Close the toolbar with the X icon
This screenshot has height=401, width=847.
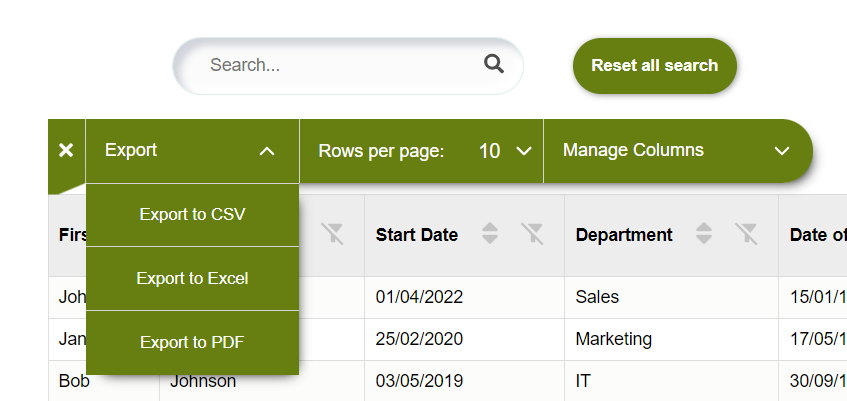[66, 150]
